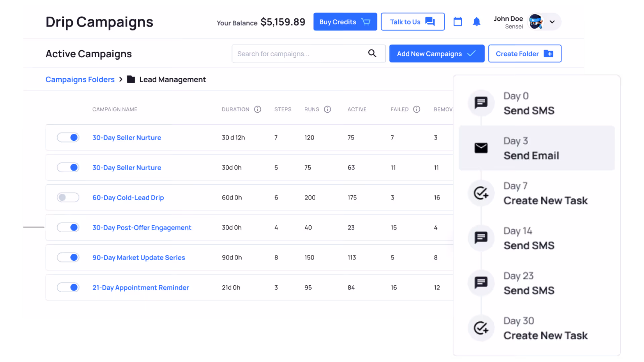
Task: Click the Buy Credits button
Action: pos(345,22)
